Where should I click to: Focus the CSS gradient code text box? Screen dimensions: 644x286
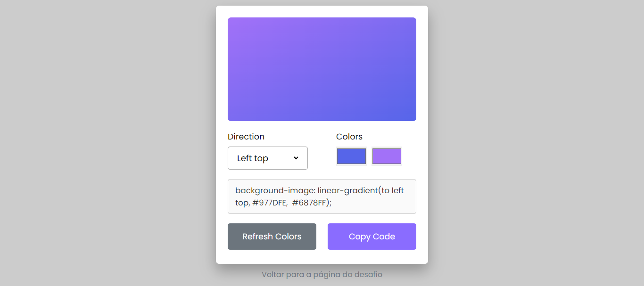(322, 196)
